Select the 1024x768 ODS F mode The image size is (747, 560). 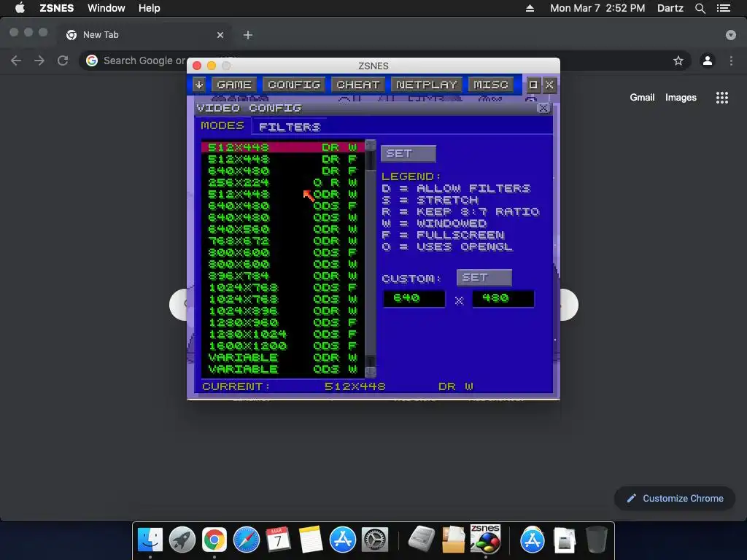tap(283, 287)
